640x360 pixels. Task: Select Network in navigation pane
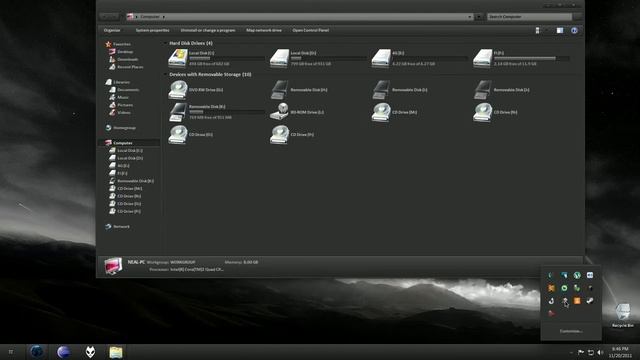(x=121, y=227)
